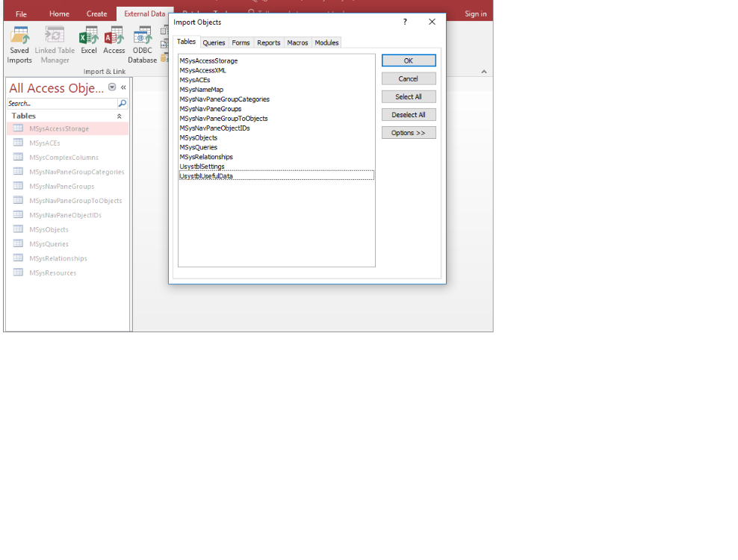Viewport: 738px width, 560px height.
Task: Click MSysAccessStorage table icon in navigation pane
Action: tap(19, 128)
